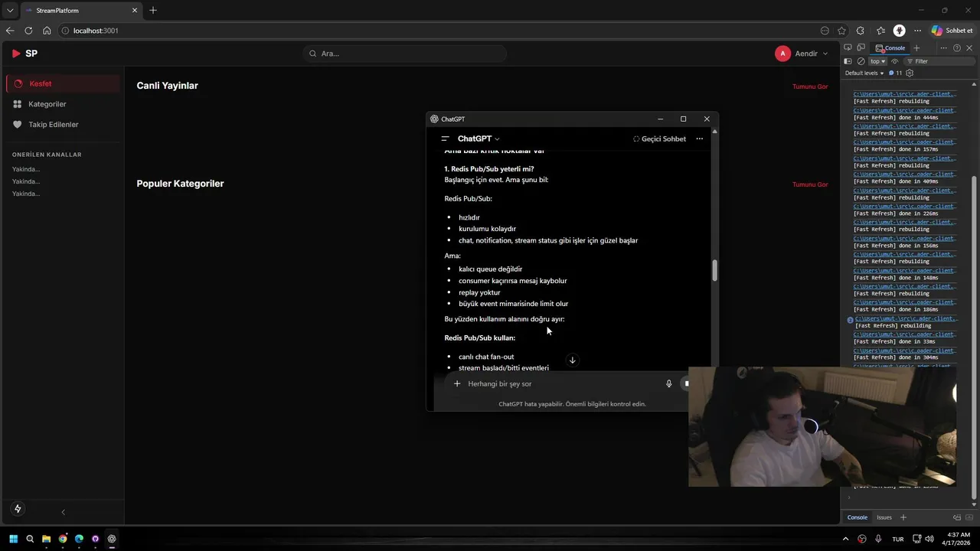Click the red A user avatar
This screenshot has width=980, height=551.
click(x=782, y=54)
